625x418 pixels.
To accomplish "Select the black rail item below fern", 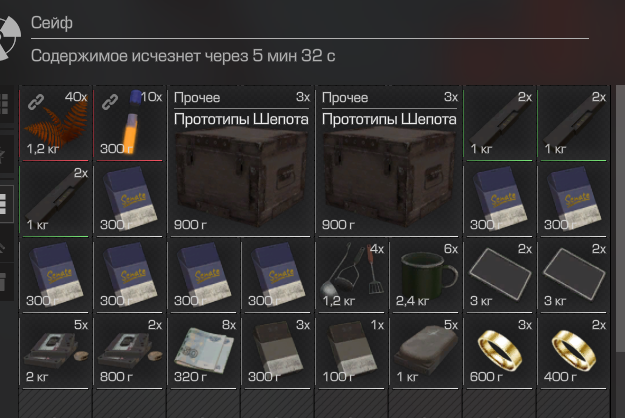I will [x=56, y=199].
